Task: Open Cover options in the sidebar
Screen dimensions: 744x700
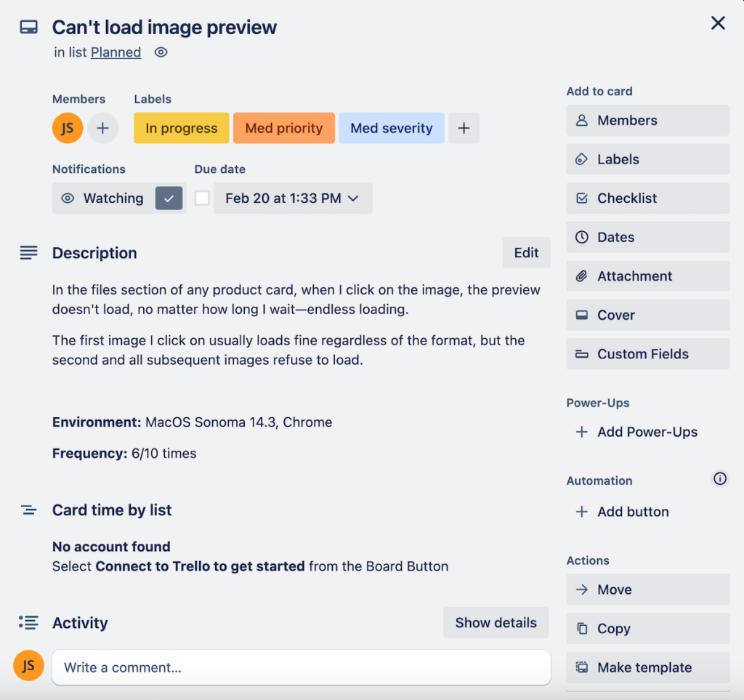Action: [647, 315]
